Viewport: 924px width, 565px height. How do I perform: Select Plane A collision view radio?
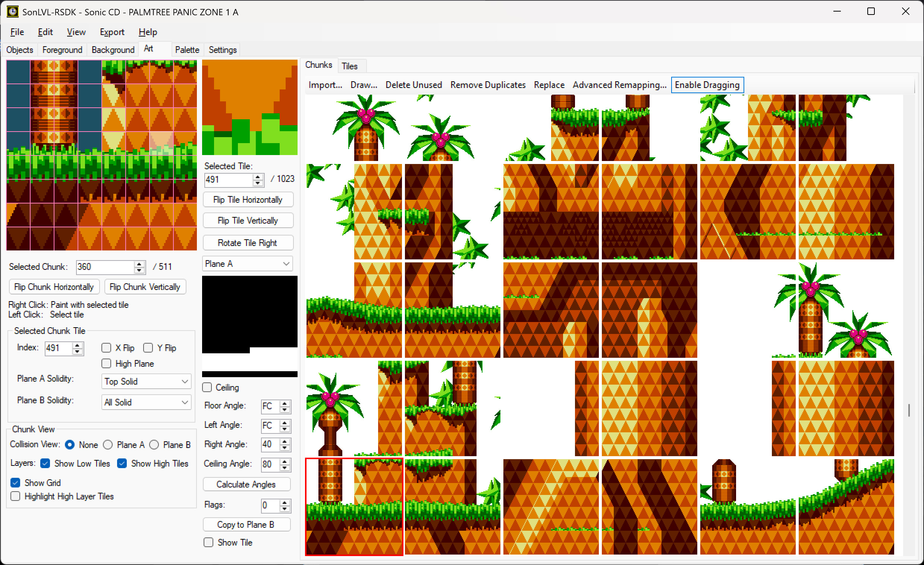[x=108, y=445]
